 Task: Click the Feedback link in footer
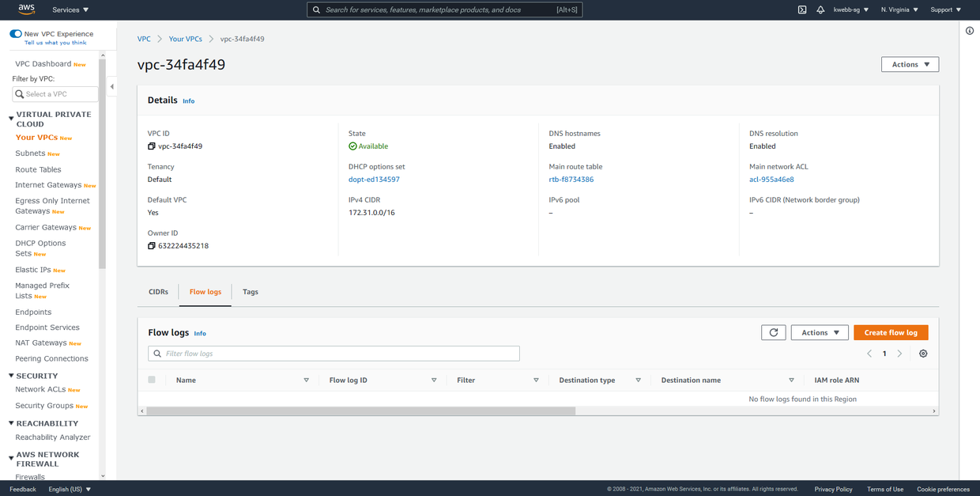click(x=23, y=489)
